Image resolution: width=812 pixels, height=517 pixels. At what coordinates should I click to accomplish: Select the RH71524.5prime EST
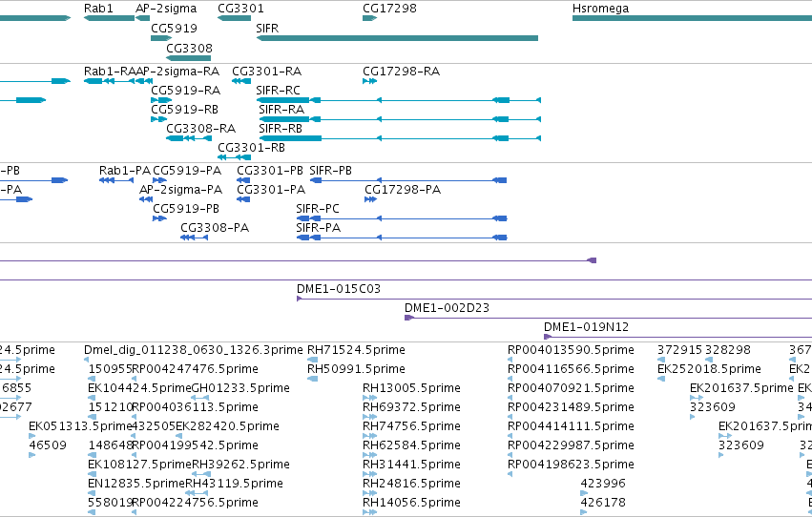312,360
